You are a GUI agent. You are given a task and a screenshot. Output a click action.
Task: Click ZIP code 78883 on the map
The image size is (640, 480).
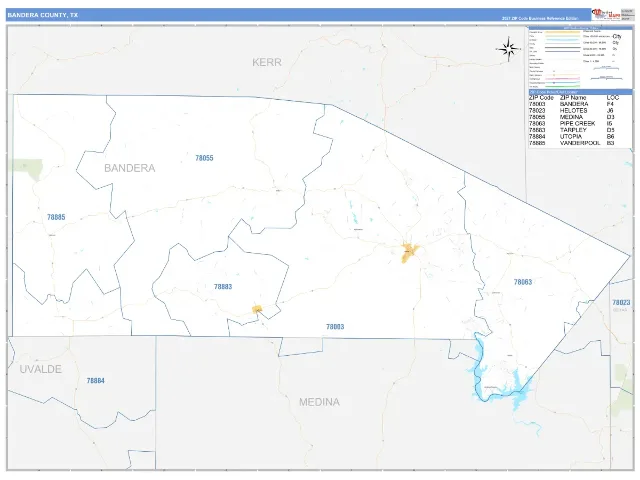tap(223, 287)
